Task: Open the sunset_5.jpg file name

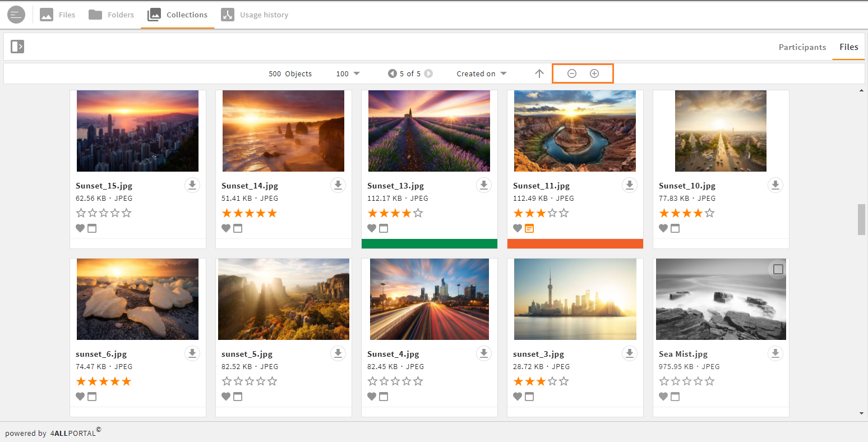Action: pos(247,354)
